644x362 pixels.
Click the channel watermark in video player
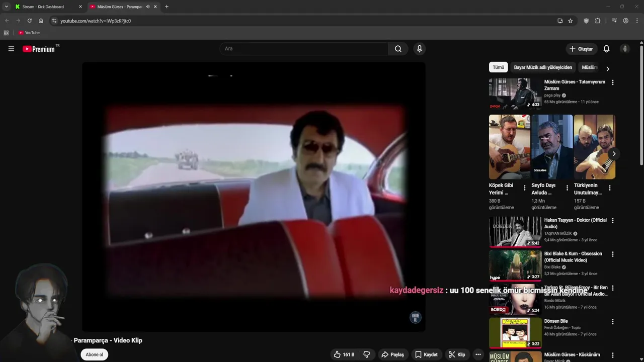point(415,317)
